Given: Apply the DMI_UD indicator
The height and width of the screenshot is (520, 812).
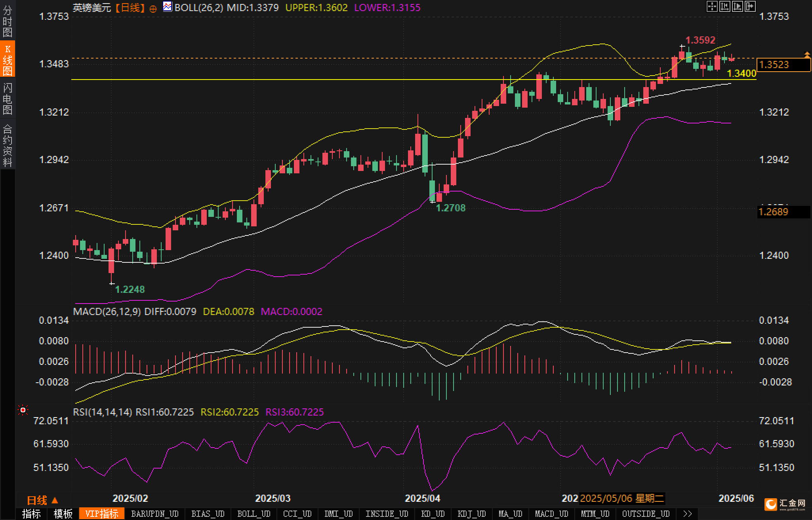Looking at the screenshot, I should tap(338, 514).
